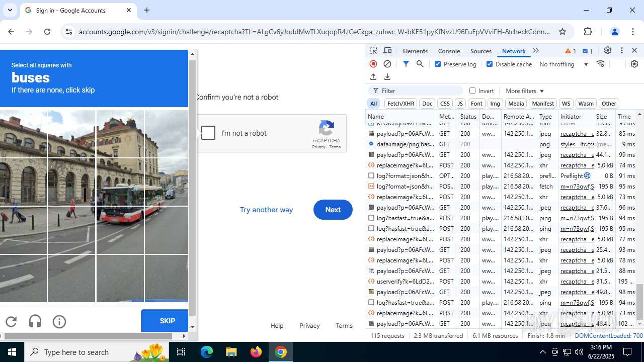Uncheck Preserve log checkbox

click(438, 64)
